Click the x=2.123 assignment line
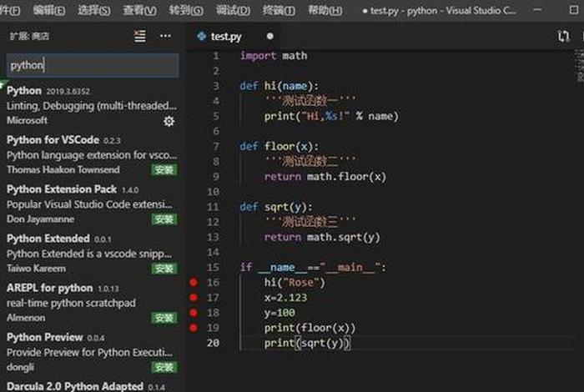This screenshot has height=392, width=584. click(285, 298)
